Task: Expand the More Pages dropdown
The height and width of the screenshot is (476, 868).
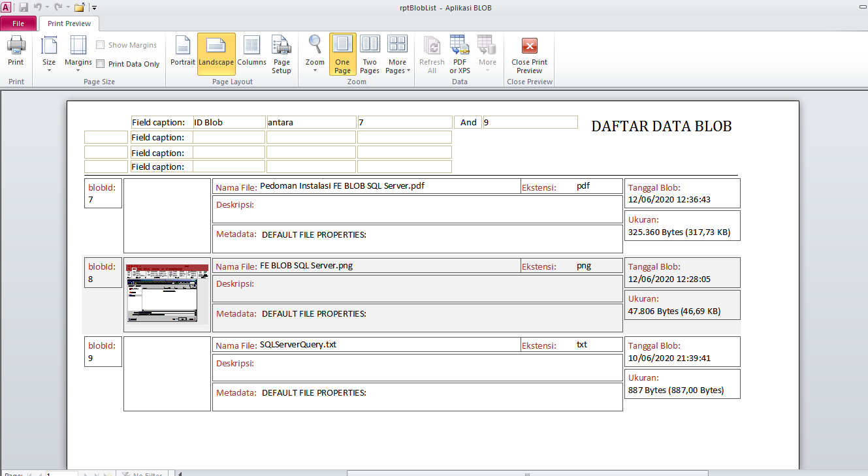Action: coord(397,54)
